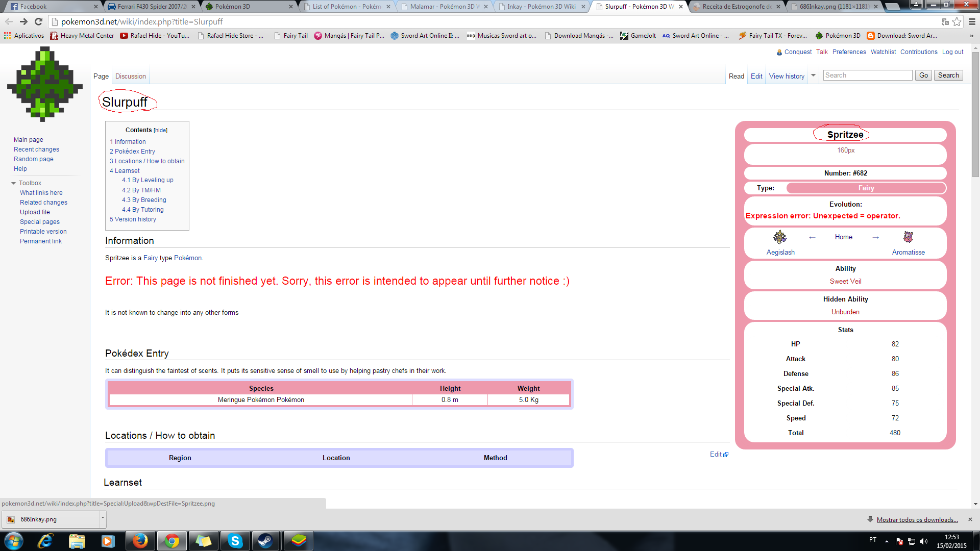Viewport: 980px width, 551px height.
Task: Open Steam from the Windows taskbar
Action: (265, 541)
